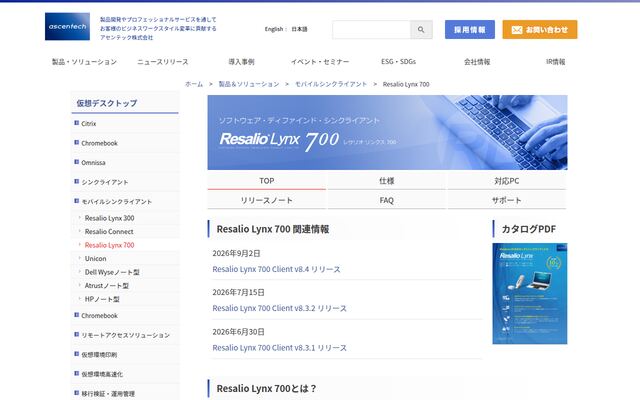The width and height of the screenshot is (640, 400).
Task: Click the bullet icon beside リモートアクセスソリューション
Action: 76,335
